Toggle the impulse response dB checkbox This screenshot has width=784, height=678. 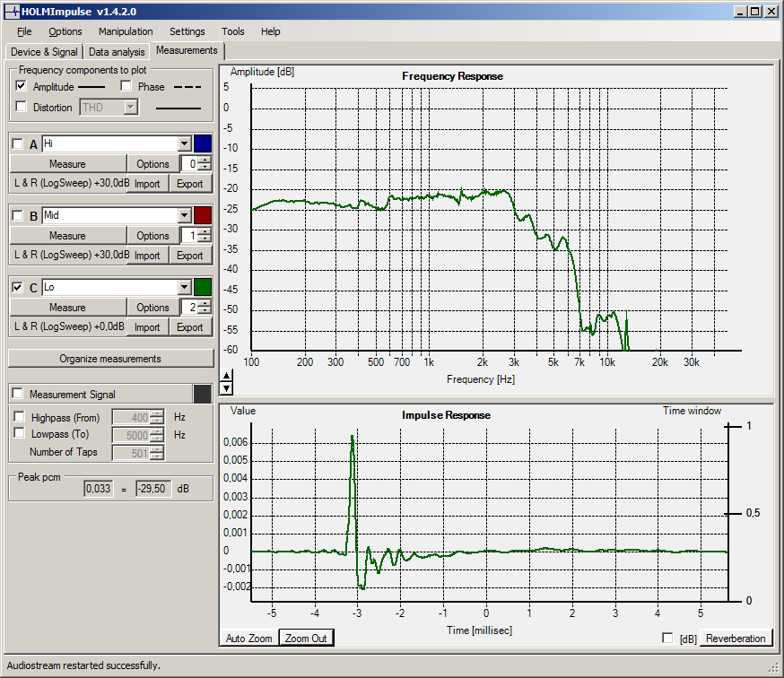667,638
